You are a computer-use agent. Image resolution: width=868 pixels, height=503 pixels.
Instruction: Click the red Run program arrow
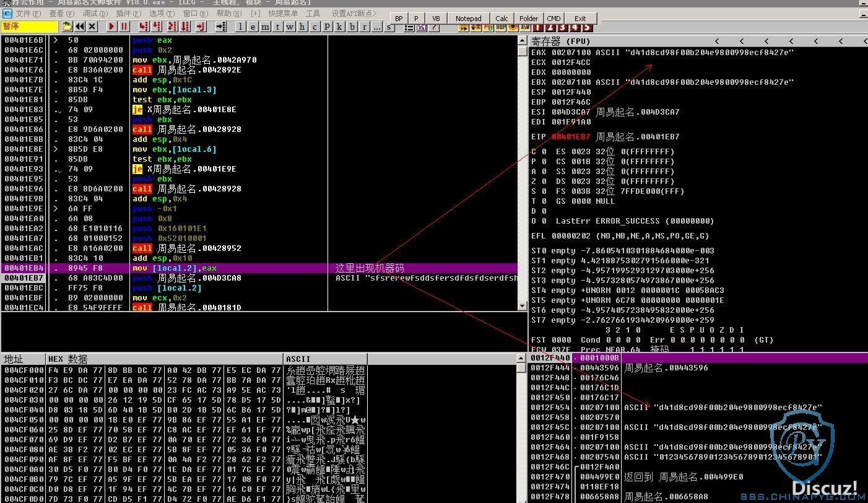(112, 27)
